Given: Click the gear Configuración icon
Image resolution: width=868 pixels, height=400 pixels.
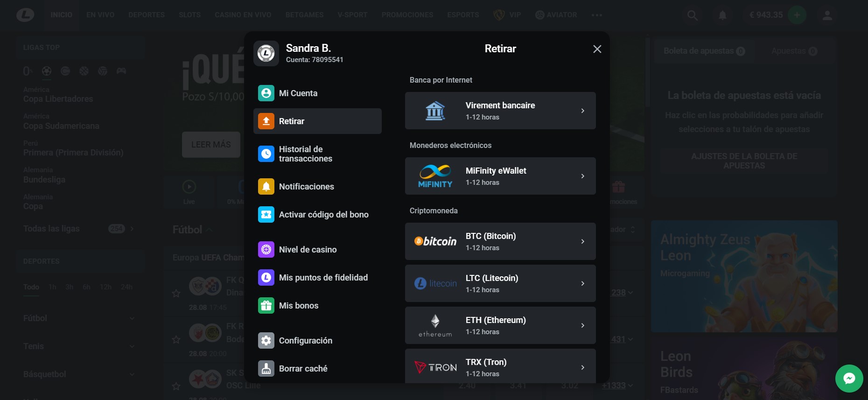Looking at the screenshot, I should coord(266,341).
